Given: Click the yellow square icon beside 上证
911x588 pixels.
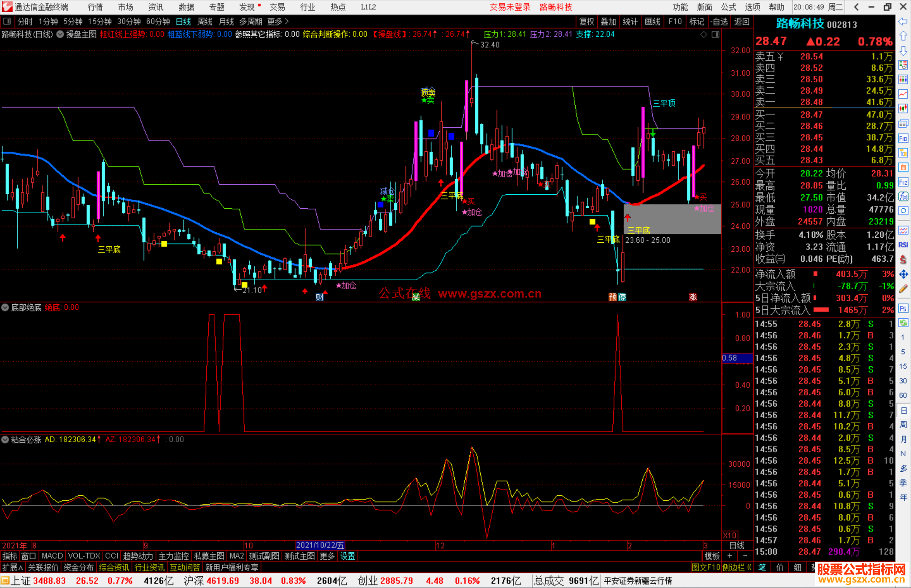Looking at the screenshot, I should [x=5, y=581].
